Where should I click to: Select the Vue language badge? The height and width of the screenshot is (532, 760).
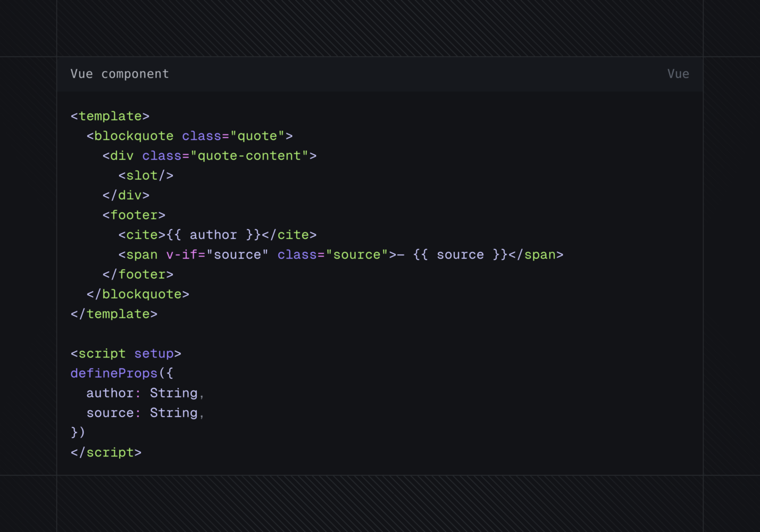[x=678, y=74]
